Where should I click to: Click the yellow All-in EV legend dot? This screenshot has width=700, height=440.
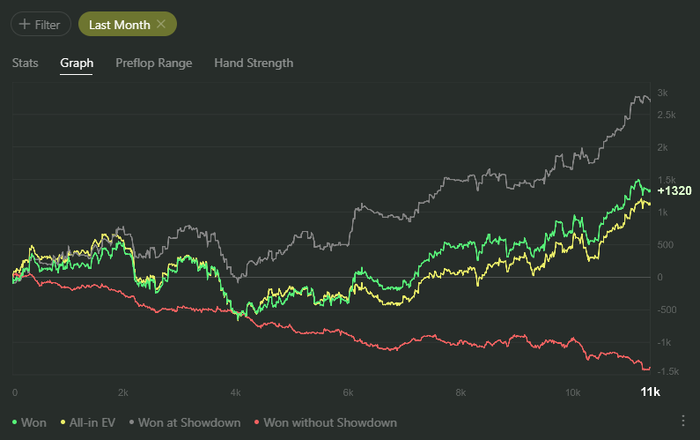[x=64, y=423]
